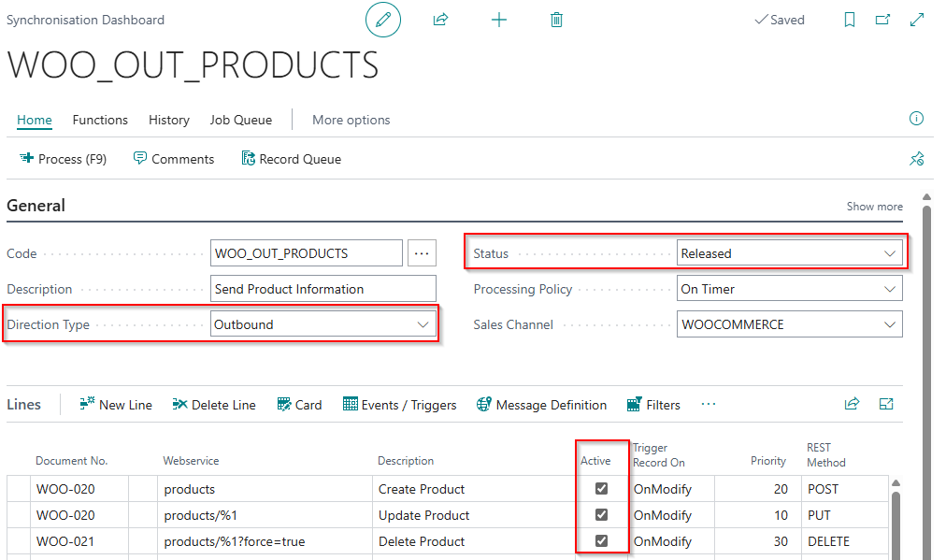Click Show more in General
This screenshot has width=946, height=560.
874,207
